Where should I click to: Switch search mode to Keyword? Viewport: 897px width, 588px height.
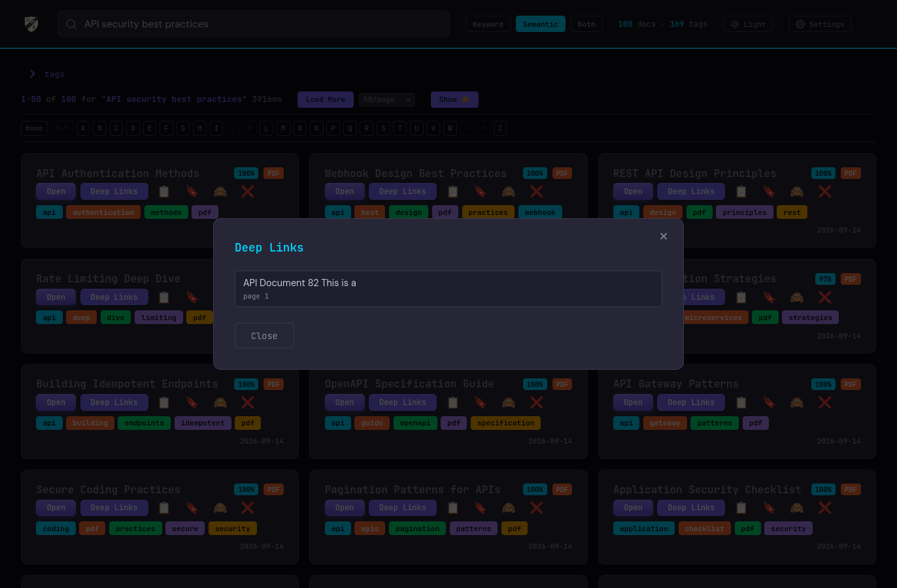point(488,24)
